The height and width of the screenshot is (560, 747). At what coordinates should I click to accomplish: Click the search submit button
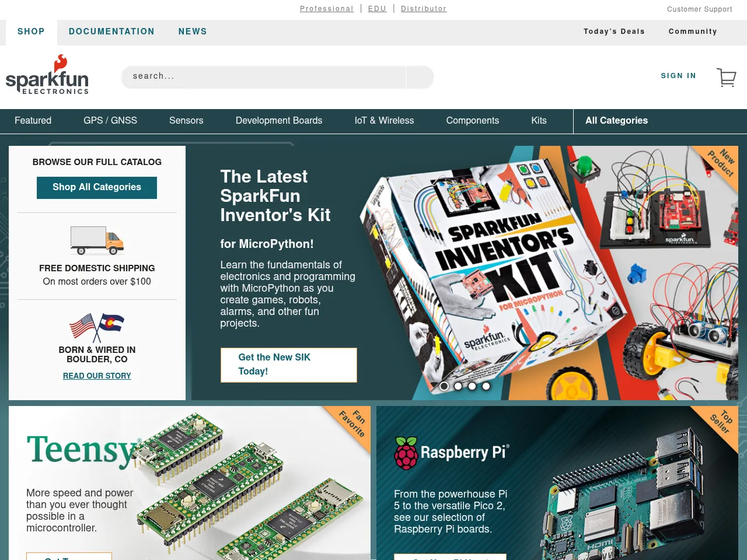420,77
